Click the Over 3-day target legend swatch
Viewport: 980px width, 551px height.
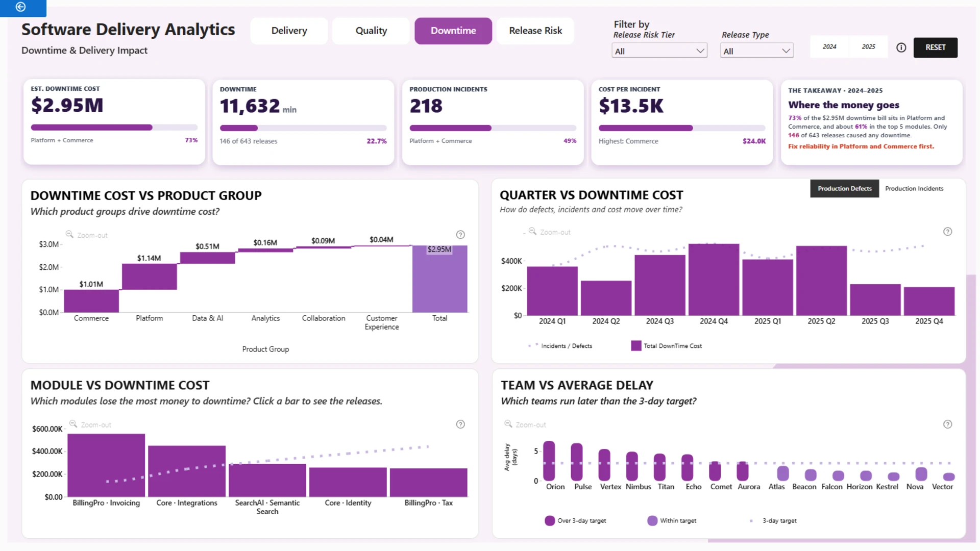pos(550,521)
